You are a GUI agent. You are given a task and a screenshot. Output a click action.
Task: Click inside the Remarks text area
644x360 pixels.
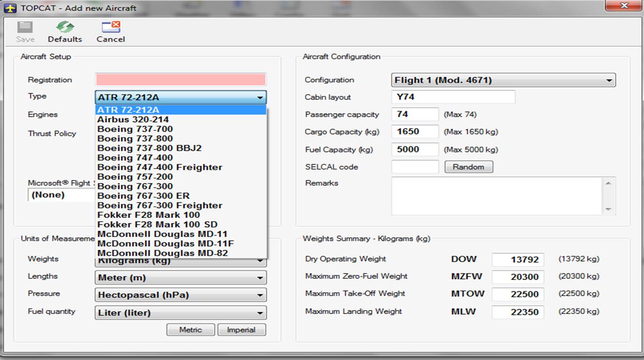click(496, 196)
